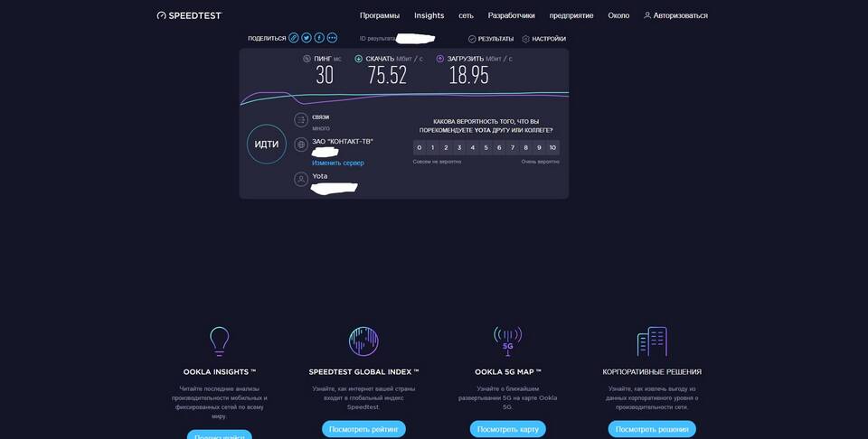Click the speed graph line chart

[x=404, y=98]
